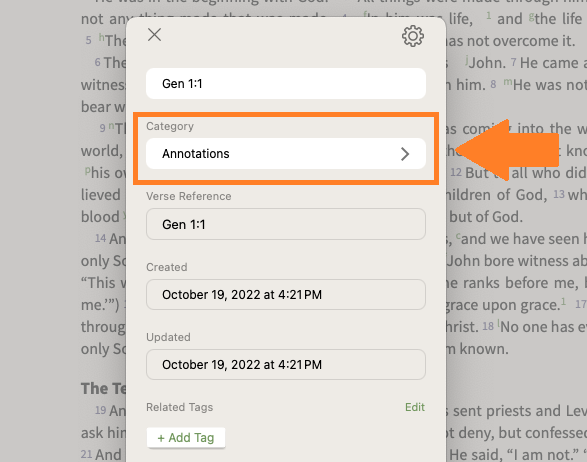Screen dimensions: 587x462
Task: Click the chevron arrow beside Annotations
Action: point(405,154)
